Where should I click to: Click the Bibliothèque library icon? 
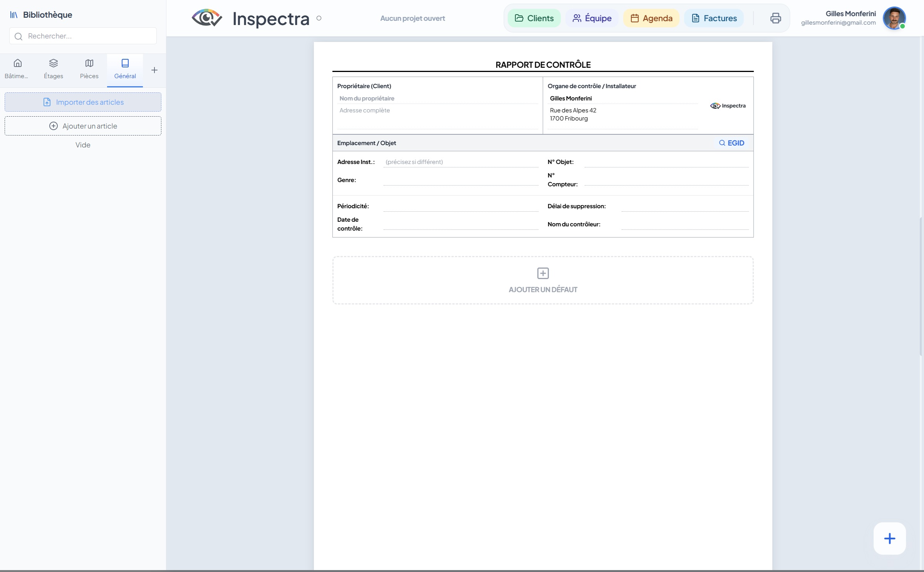coord(14,15)
